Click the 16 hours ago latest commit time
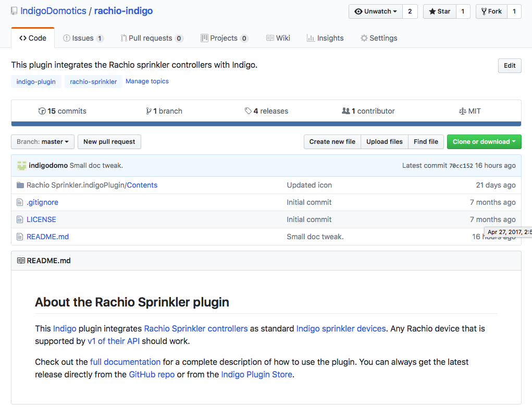This screenshot has height=417, width=532. (x=496, y=166)
